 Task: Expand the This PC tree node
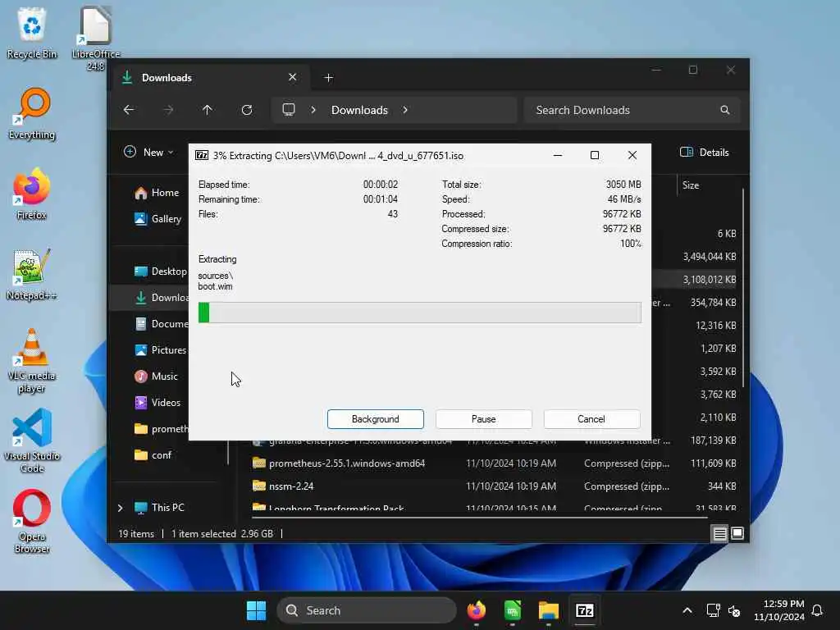pyautogui.click(x=120, y=507)
